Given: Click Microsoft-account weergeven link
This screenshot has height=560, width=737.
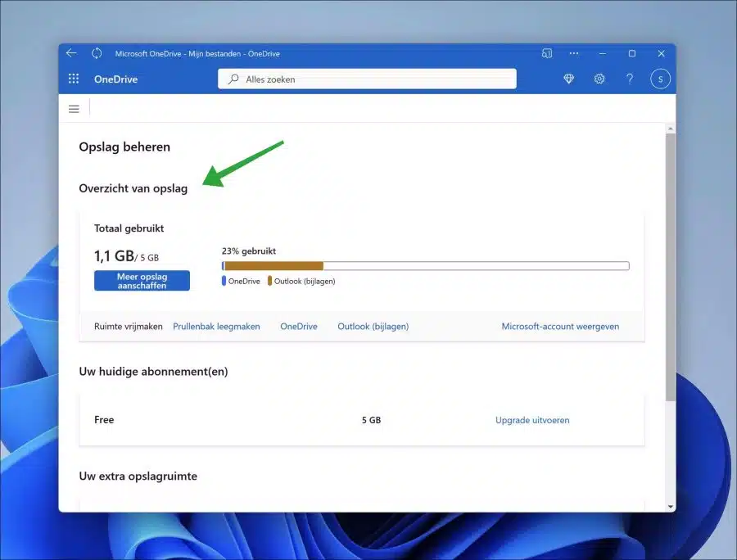Looking at the screenshot, I should (x=560, y=326).
